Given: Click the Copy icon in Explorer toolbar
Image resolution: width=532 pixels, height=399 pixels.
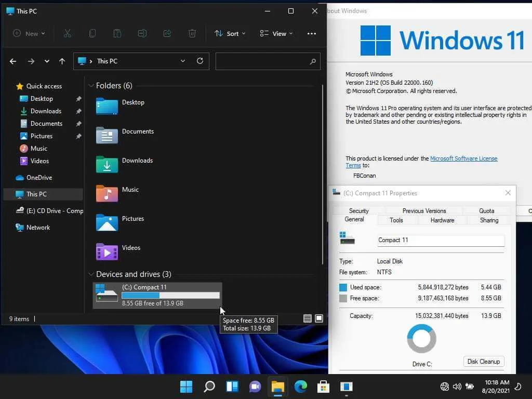Looking at the screenshot, I should click(x=92, y=33).
